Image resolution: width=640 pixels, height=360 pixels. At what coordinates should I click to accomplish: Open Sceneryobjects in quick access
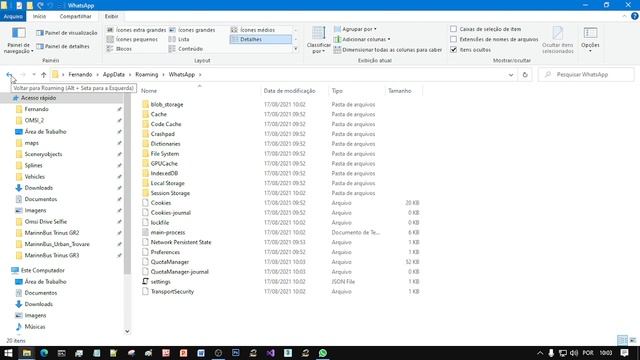(x=43, y=154)
